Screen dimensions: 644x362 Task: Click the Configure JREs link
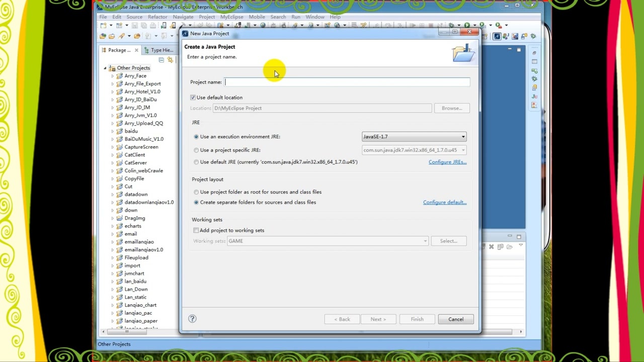pyautogui.click(x=447, y=162)
